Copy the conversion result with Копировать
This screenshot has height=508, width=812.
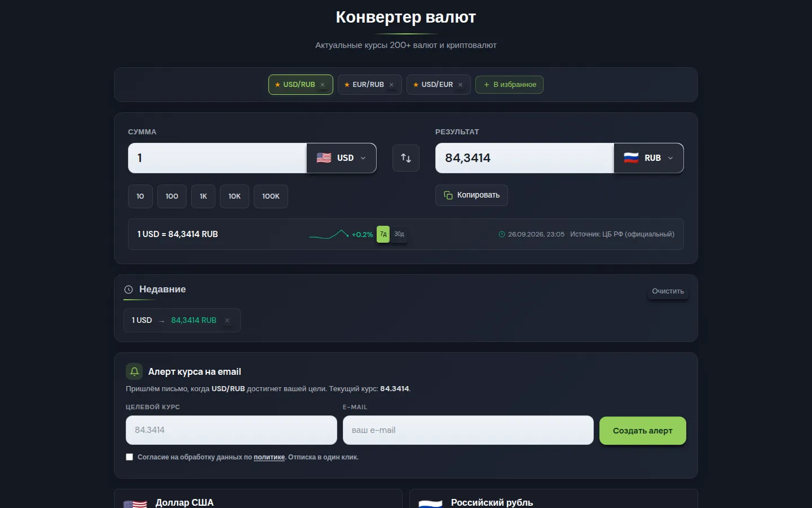tap(471, 195)
